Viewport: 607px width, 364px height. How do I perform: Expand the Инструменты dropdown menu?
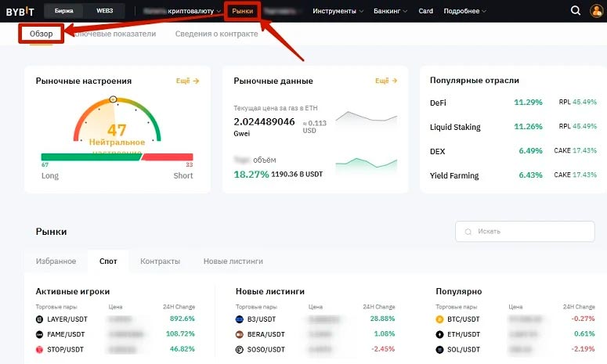pos(337,11)
